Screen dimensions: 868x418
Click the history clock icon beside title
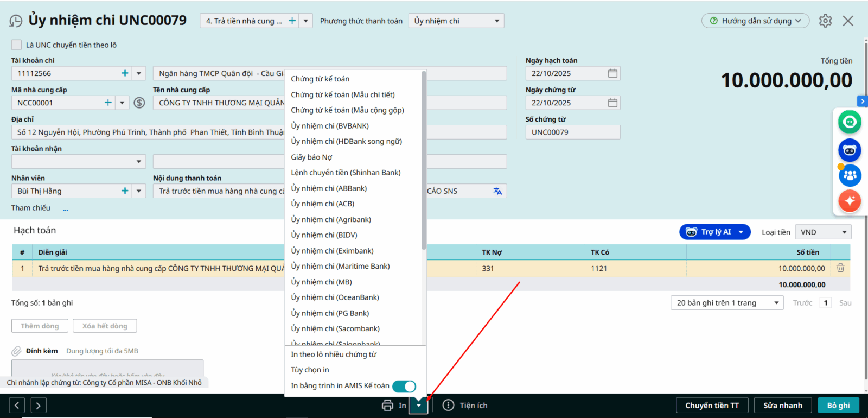[x=16, y=21]
